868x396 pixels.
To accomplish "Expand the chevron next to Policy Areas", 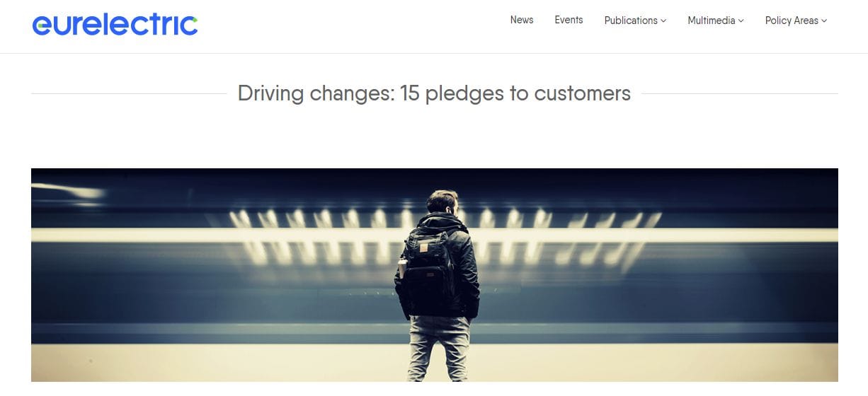I will pyautogui.click(x=824, y=21).
